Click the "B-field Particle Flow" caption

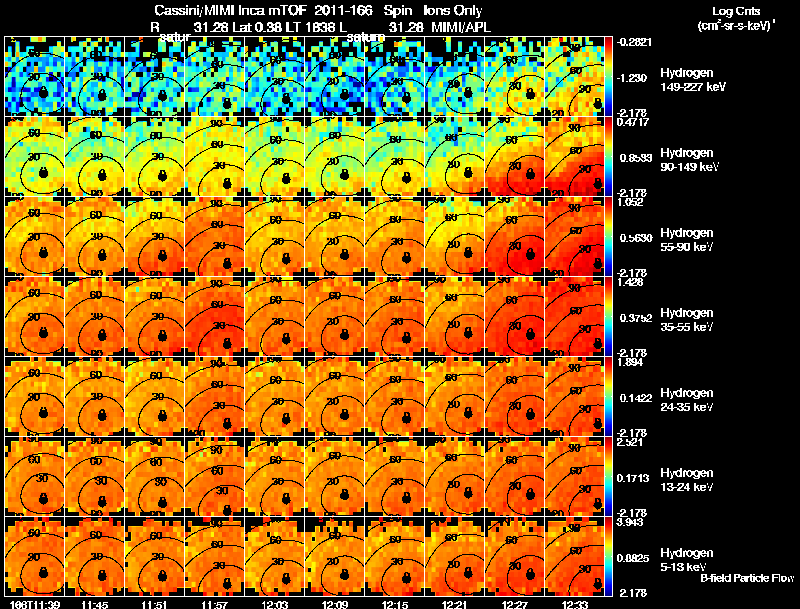point(747,578)
